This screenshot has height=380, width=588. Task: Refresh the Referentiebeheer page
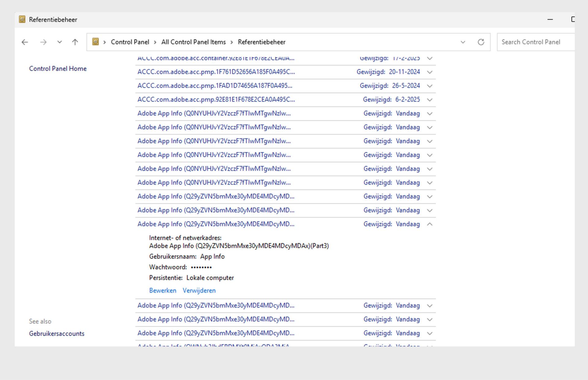(481, 42)
